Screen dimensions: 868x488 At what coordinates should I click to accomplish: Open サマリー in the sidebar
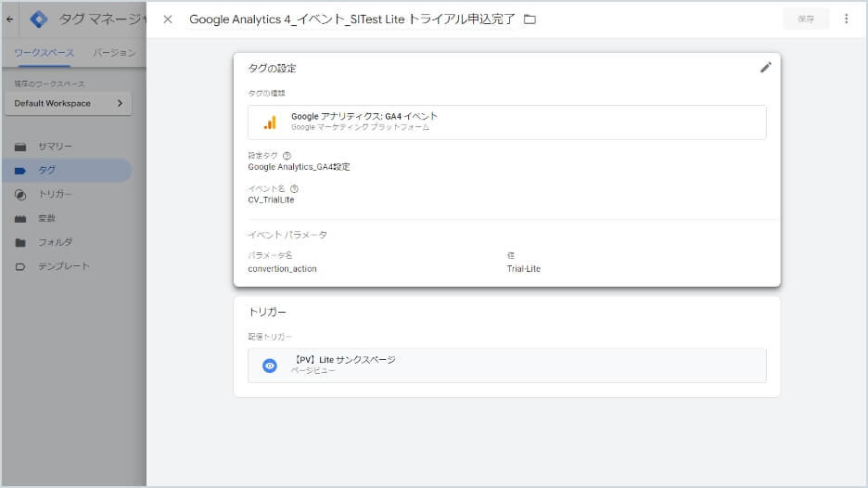[55, 147]
